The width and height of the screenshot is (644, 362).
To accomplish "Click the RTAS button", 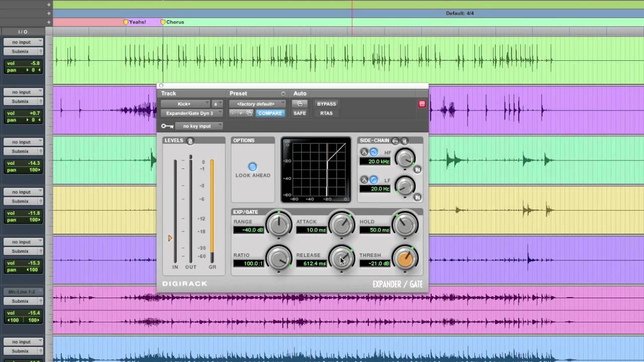I will click(326, 113).
